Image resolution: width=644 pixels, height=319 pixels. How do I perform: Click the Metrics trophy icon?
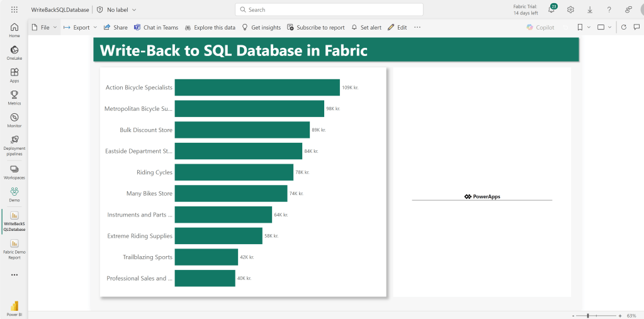click(x=14, y=97)
